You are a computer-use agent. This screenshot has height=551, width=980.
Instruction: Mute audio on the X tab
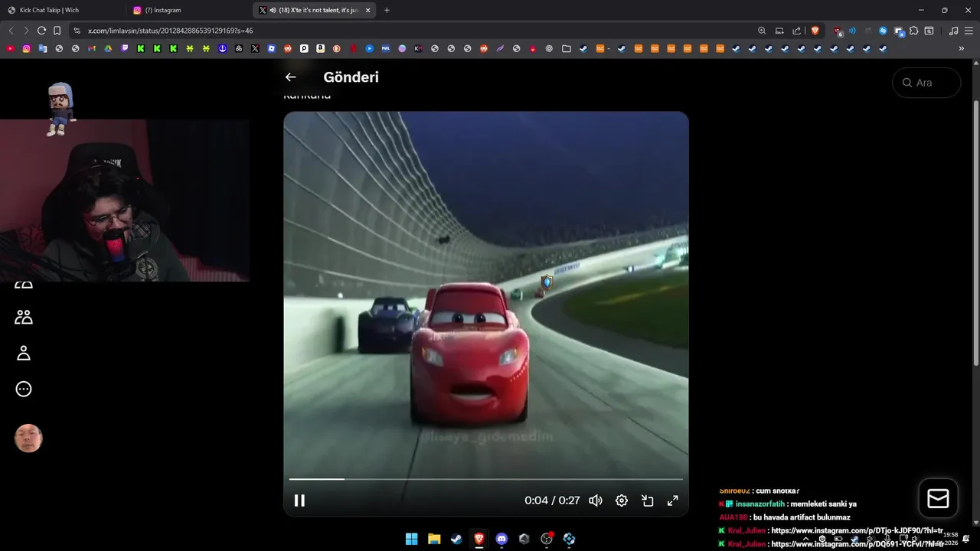[x=273, y=10]
